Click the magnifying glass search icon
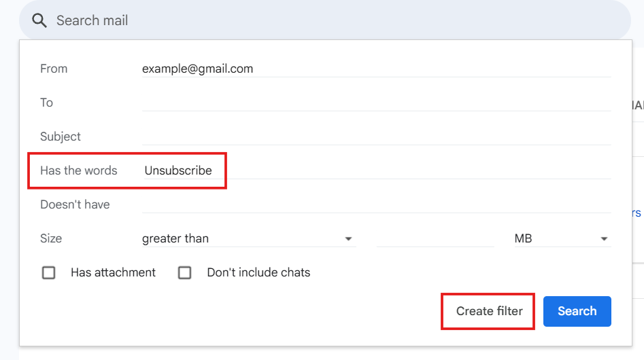The height and width of the screenshot is (360, 644). pos(39,21)
